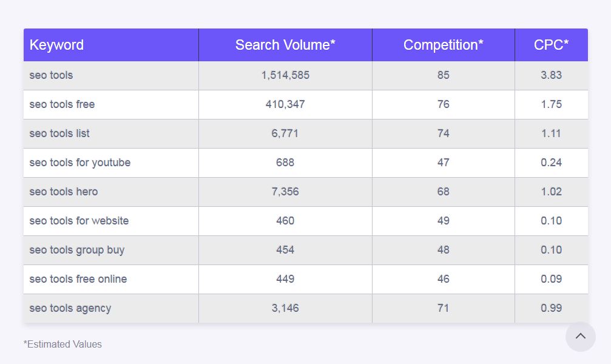The height and width of the screenshot is (364, 611).
Task: Choose the 'seo tools for youtube' row
Action: pyautogui.click(x=79, y=163)
